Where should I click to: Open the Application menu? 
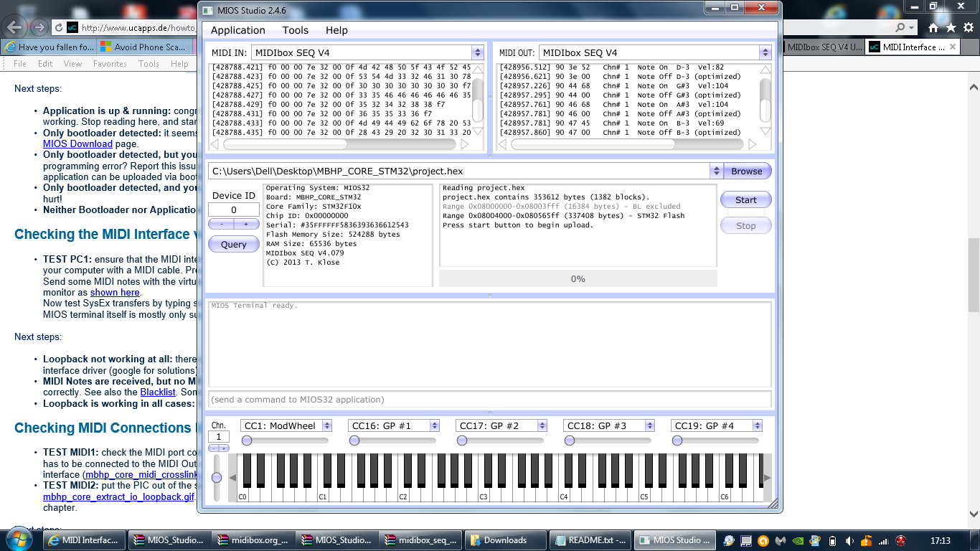[238, 30]
